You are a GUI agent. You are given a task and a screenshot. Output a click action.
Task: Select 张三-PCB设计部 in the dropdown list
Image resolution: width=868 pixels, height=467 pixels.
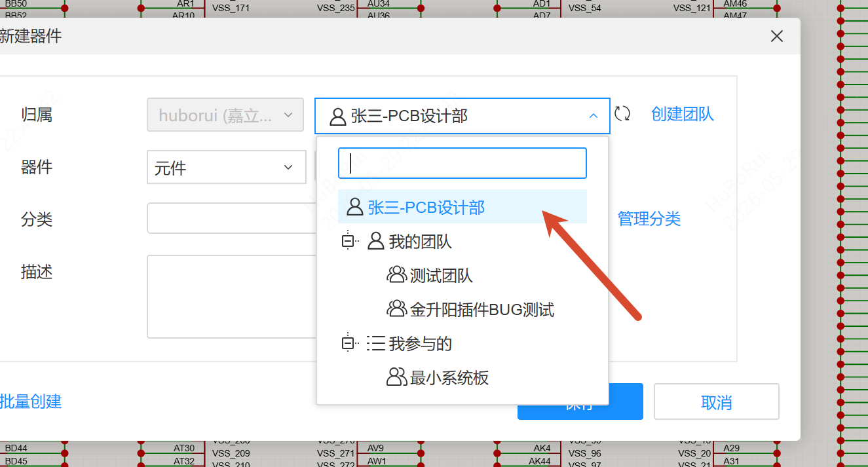tap(462, 207)
